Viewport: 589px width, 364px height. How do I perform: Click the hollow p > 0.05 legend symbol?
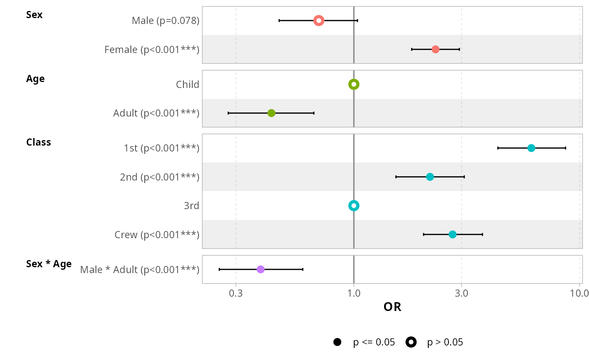(x=411, y=342)
